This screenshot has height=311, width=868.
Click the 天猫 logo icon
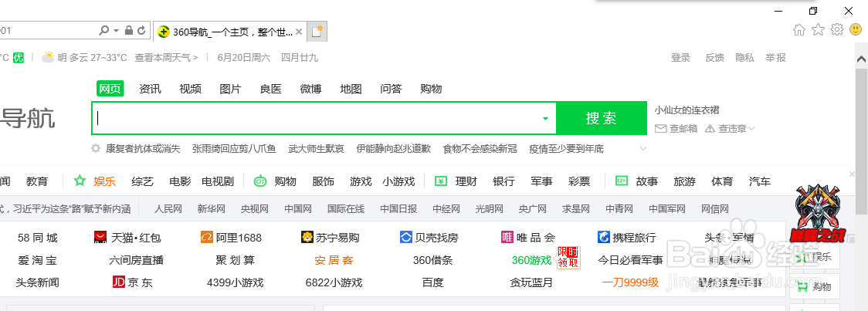coord(100,238)
